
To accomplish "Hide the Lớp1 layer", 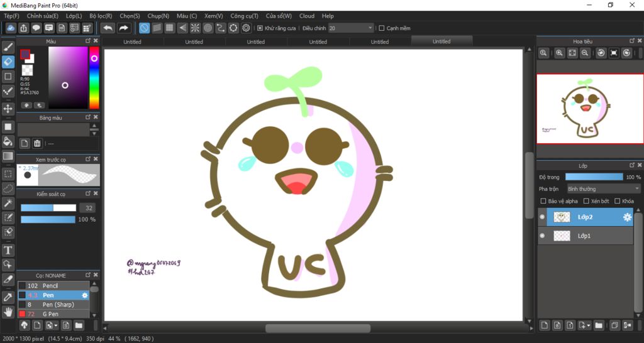I will pyautogui.click(x=542, y=236).
